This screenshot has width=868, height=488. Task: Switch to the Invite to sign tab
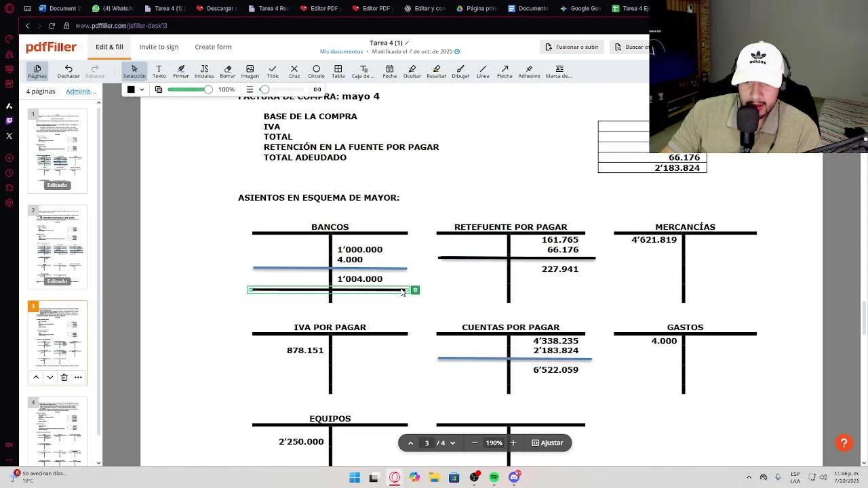coord(159,47)
